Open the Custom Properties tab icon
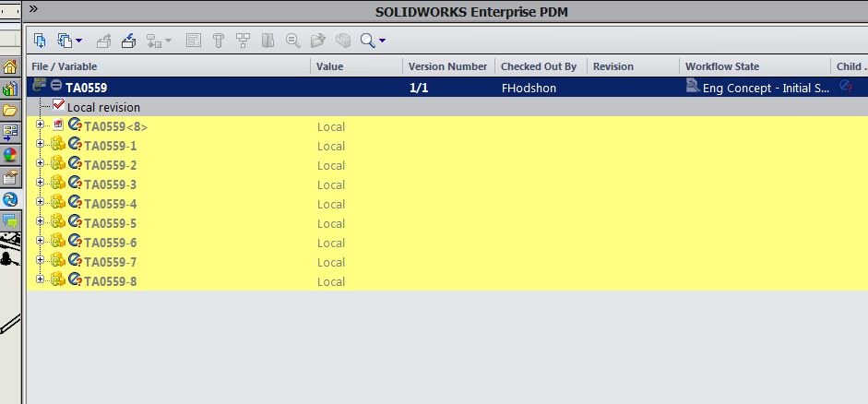This screenshot has height=404, width=868. 10,177
